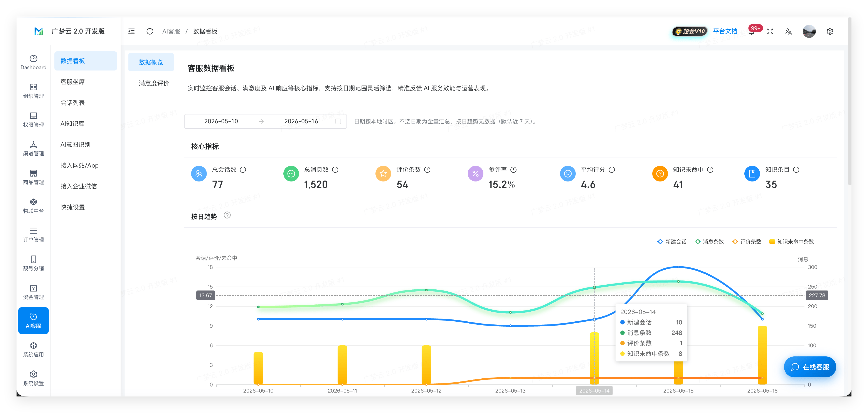Open notifications bell with 99+ badge
This screenshot has height=413, width=868.
(x=752, y=31)
